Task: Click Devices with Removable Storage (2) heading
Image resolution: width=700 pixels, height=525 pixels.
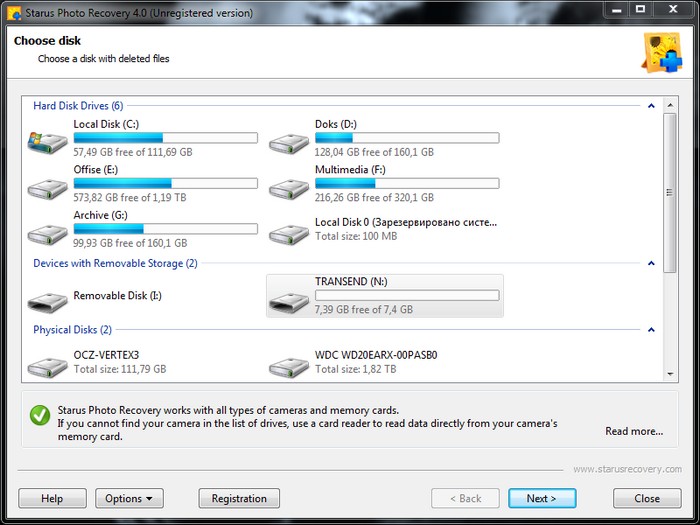Action: (x=115, y=263)
